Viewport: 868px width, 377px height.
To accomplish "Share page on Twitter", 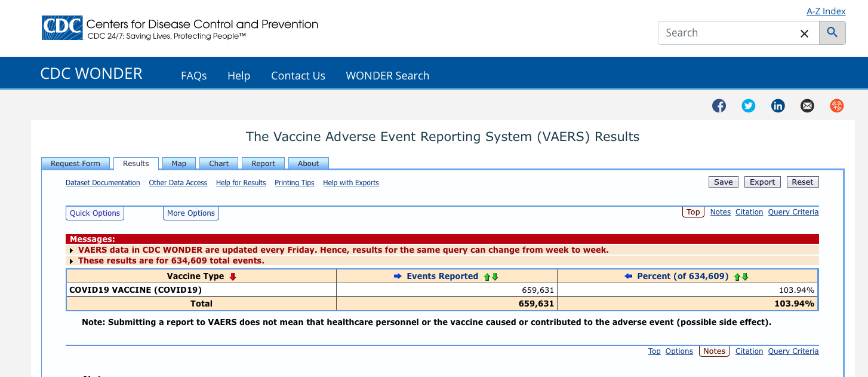I will tap(748, 106).
